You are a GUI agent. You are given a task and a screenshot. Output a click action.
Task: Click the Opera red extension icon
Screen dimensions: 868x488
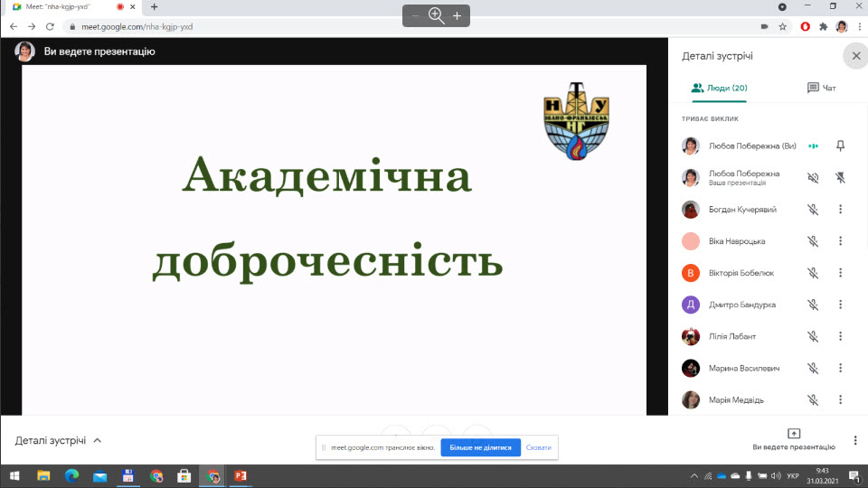pyautogui.click(x=806, y=26)
